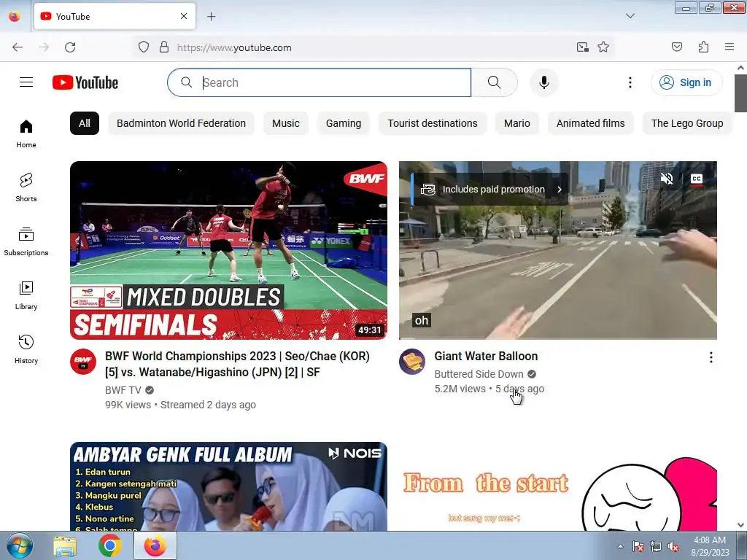Viewport: 747px width, 560px height.
Task: Open the Ambyar Genk Full Album thumbnail
Action: (228, 486)
